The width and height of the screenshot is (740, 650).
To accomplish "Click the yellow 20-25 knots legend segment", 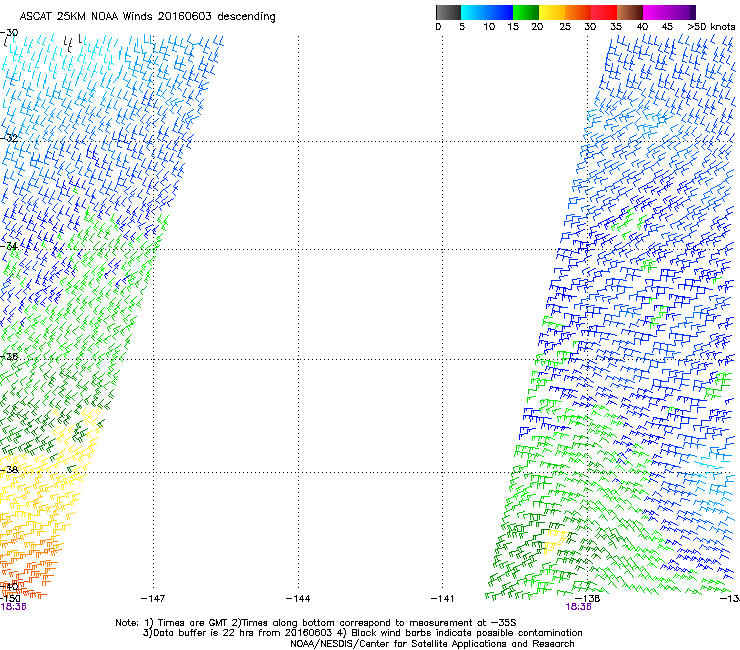I will 552,12.
